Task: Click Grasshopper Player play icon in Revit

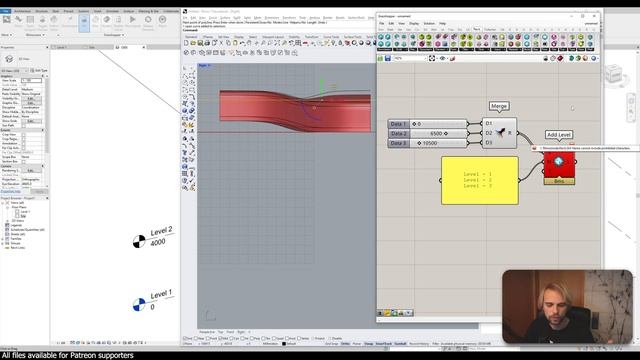Action: pyautogui.click(x=132, y=20)
